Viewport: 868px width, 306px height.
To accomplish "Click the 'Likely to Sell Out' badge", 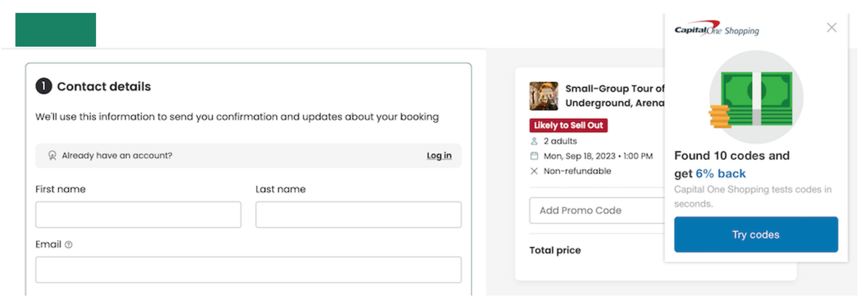I will tap(568, 125).
